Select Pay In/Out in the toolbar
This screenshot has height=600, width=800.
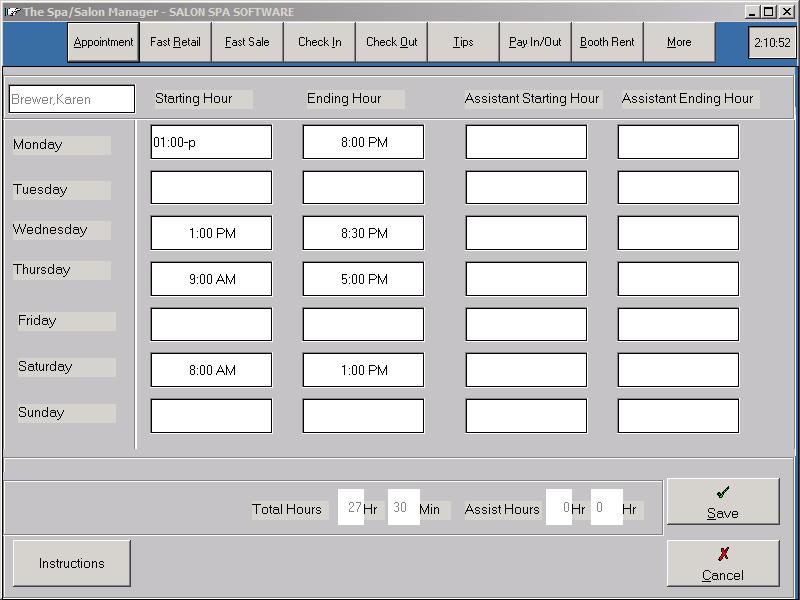pos(535,42)
